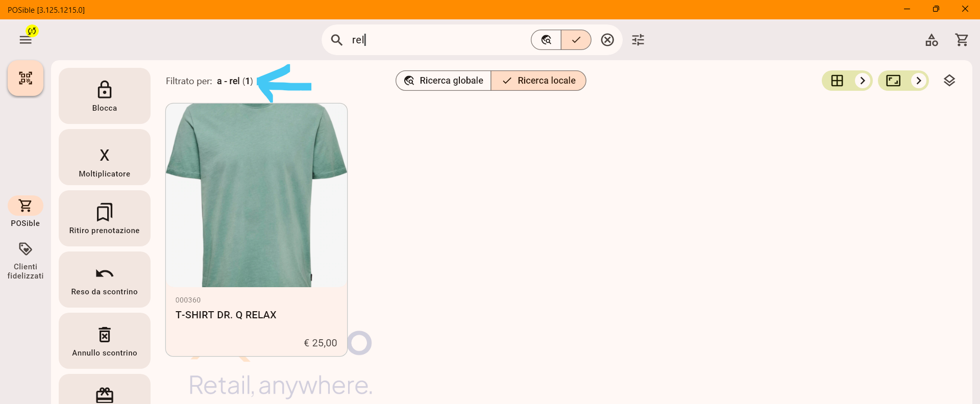This screenshot has height=404, width=980.
Task: Switch to Ricerca locale
Action: click(x=538, y=81)
